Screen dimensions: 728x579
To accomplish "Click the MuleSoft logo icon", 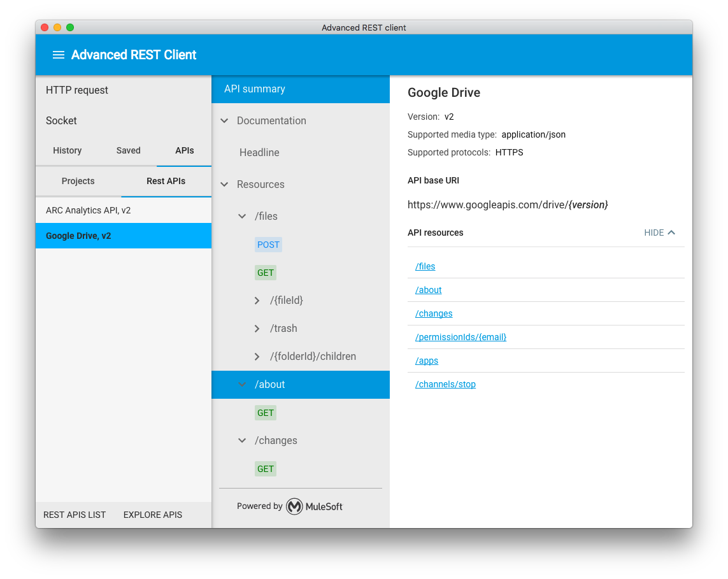I will (x=294, y=506).
